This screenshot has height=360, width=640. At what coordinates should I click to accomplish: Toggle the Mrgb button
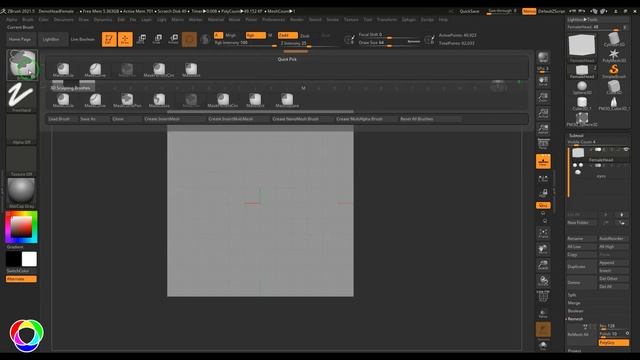click(x=231, y=36)
